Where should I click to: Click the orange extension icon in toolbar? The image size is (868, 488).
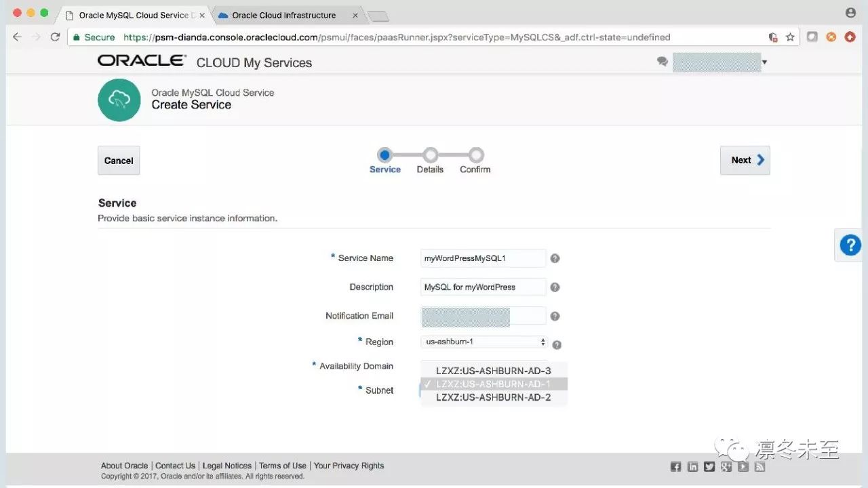tap(831, 37)
